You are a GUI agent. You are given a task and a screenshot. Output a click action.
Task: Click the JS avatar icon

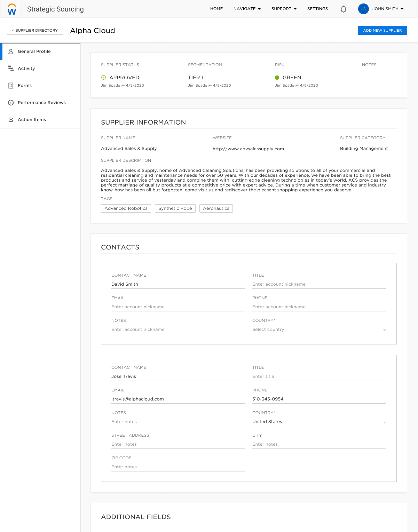click(x=363, y=9)
